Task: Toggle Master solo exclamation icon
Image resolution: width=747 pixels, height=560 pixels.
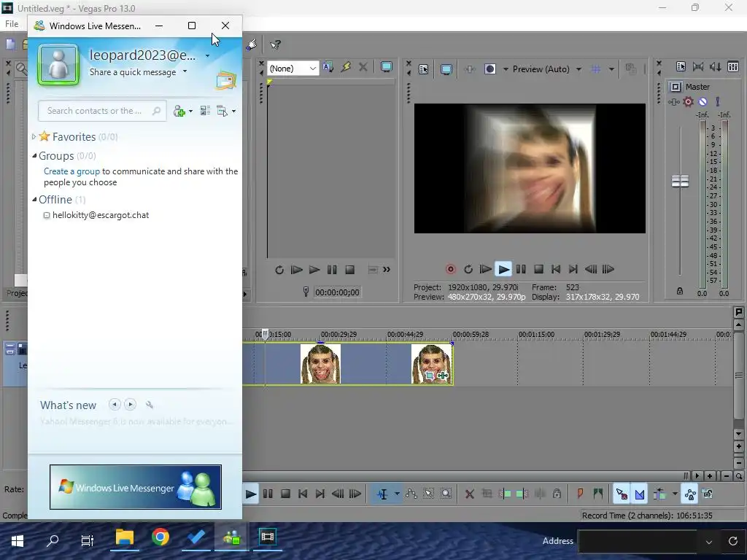Action: tap(718, 101)
